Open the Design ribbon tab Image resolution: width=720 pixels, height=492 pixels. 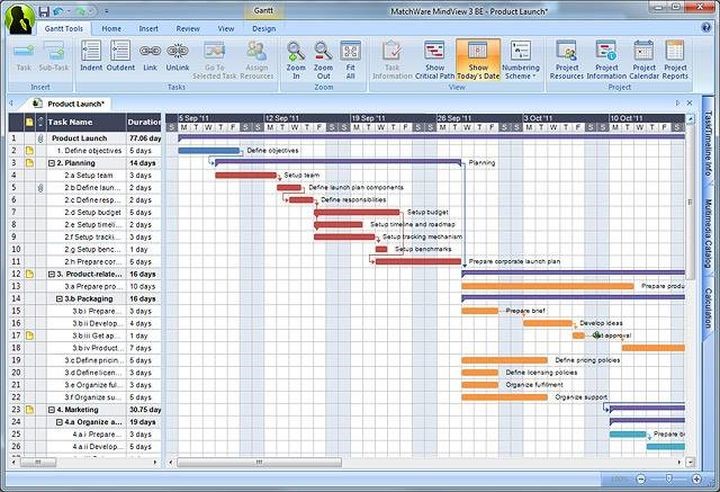(263, 29)
